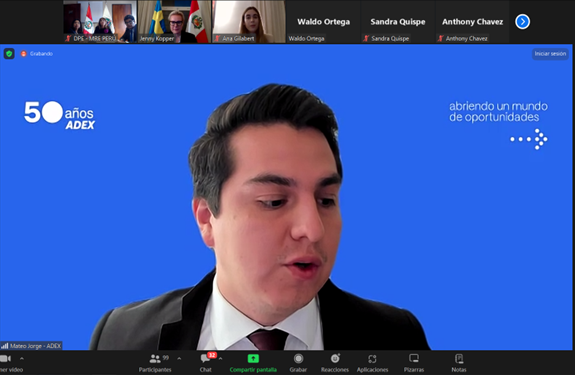Select DPE - MRE PERU video thumbnail
Image resolution: width=575 pixels, height=375 pixels.
100,22
